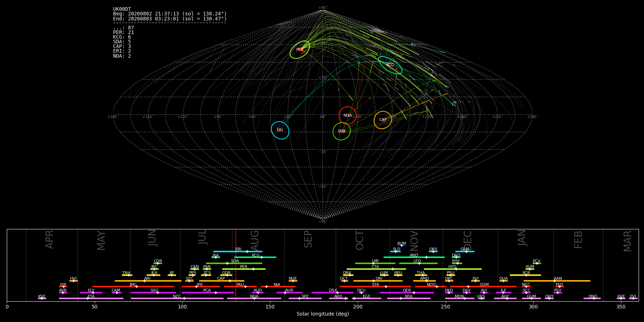Viewport: 644px width, 322px height.
Task: Click the DEC month label
Action: pyautogui.click(x=468, y=240)
